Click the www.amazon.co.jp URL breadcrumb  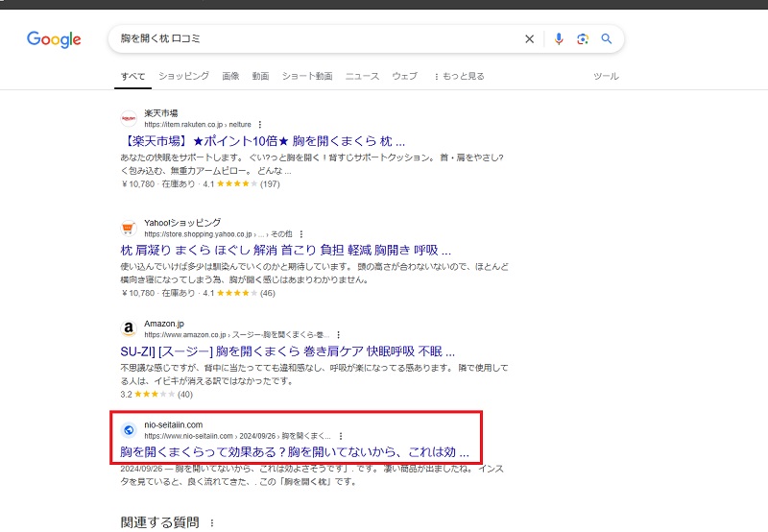(x=236, y=335)
